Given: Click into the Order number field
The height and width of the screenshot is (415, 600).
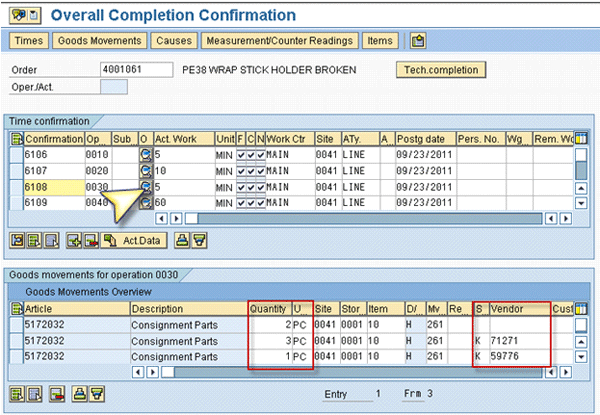Looking at the screenshot, I should (136, 70).
